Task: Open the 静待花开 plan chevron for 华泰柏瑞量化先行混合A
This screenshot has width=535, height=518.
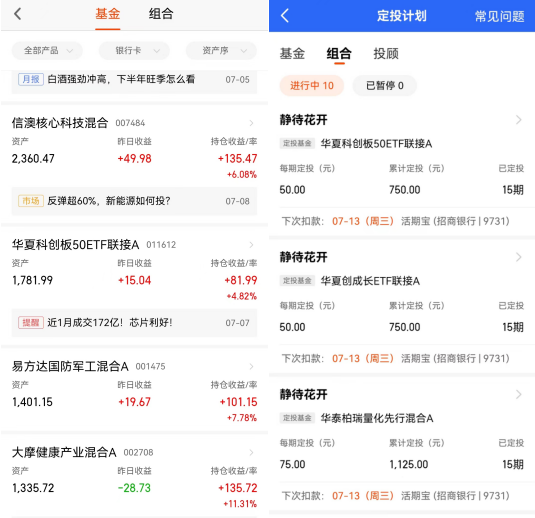Action: [519, 394]
